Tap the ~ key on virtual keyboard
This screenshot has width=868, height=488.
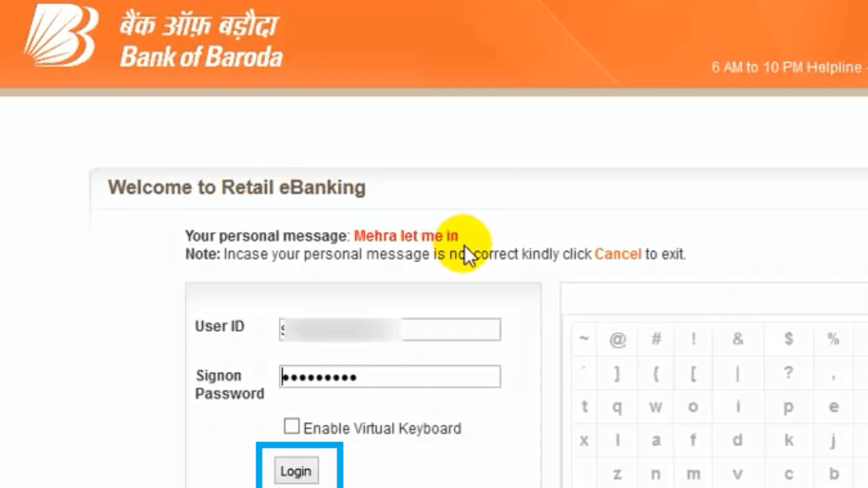point(584,340)
